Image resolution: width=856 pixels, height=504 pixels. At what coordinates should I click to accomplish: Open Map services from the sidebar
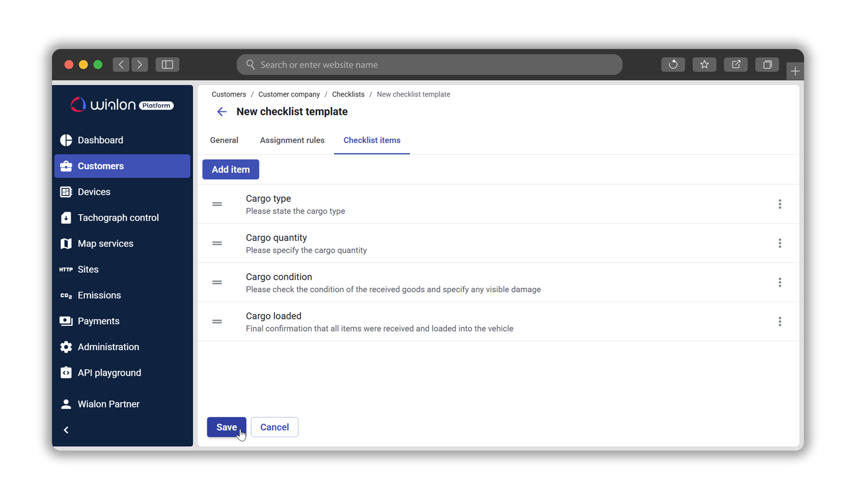coord(105,243)
